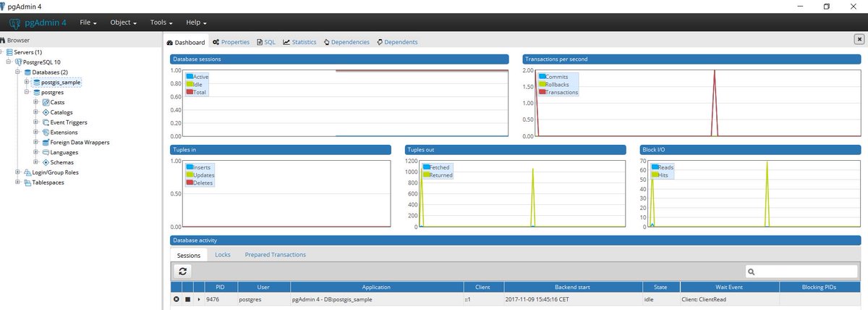The height and width of the screenshot is (310, 868).
Task: Sort sessions by Backend start header
Action: 572,287
